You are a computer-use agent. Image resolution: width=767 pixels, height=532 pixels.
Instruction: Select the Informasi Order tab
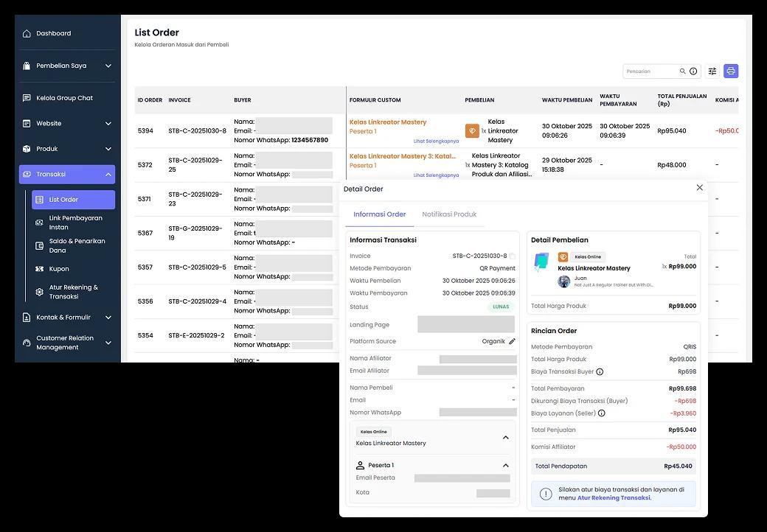coord(379,214)
